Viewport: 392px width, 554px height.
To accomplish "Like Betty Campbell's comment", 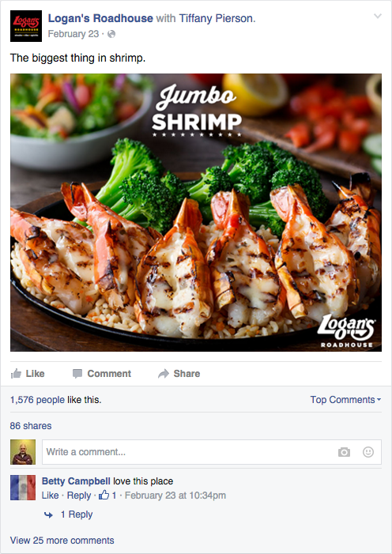I will click(50, 496).
